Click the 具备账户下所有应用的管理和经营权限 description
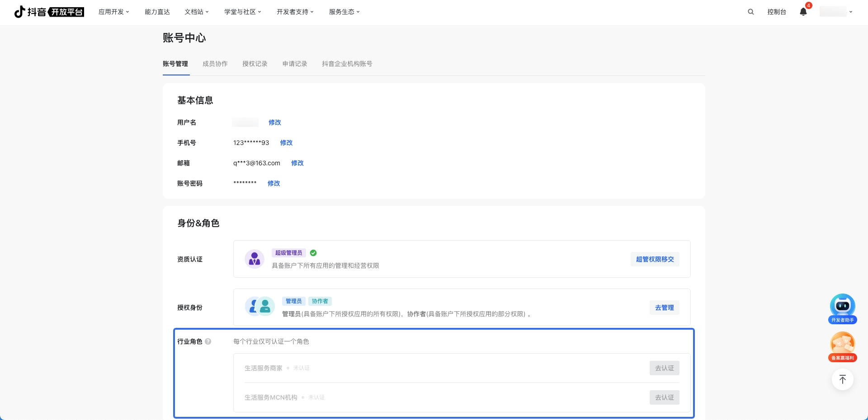The width and height of the screenshot is (868, 420). (x=325, y=266)
